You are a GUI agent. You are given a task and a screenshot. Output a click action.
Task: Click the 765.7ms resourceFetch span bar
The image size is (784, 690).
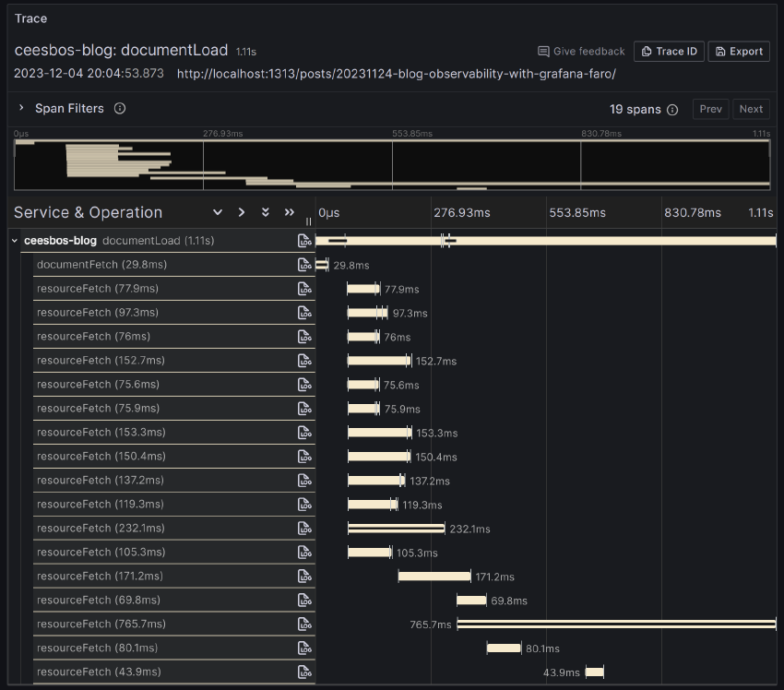(616, 625)
